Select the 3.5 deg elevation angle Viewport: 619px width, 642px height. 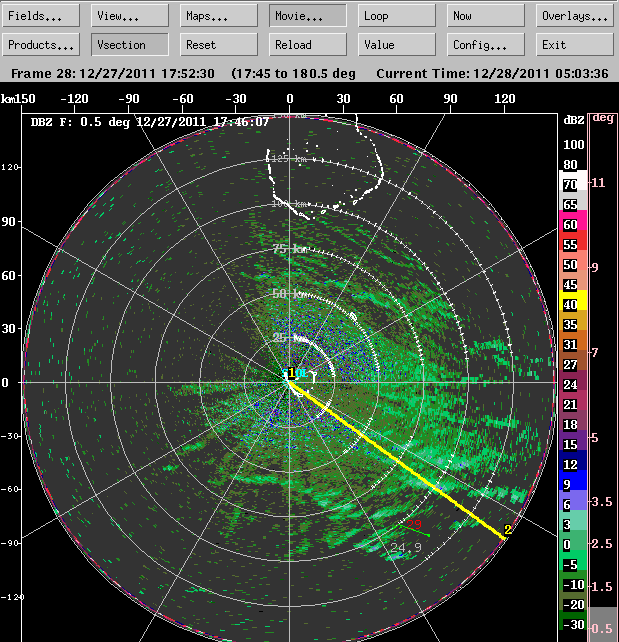pyautogui.click(x=602, y=502)
